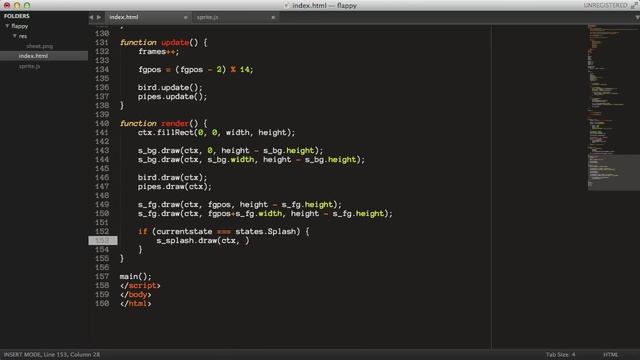Collapse the res folder triangle
Screen dimensions: 640x360
[15, 36]
